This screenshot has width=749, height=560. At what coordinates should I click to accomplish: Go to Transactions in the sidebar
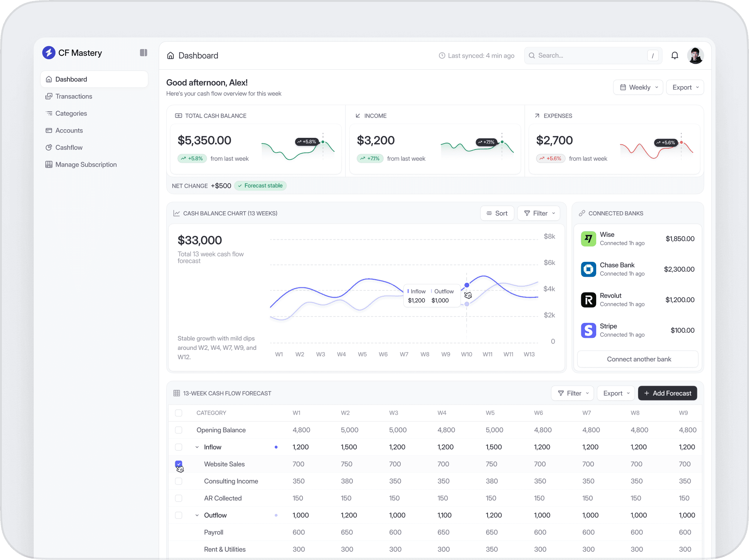click(x=74, y=96)
